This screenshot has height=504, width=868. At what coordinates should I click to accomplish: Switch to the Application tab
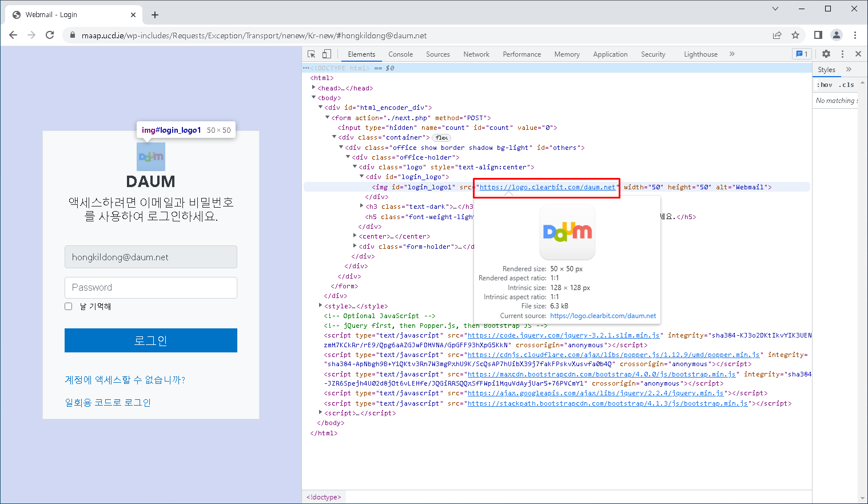tap(610, 54)
